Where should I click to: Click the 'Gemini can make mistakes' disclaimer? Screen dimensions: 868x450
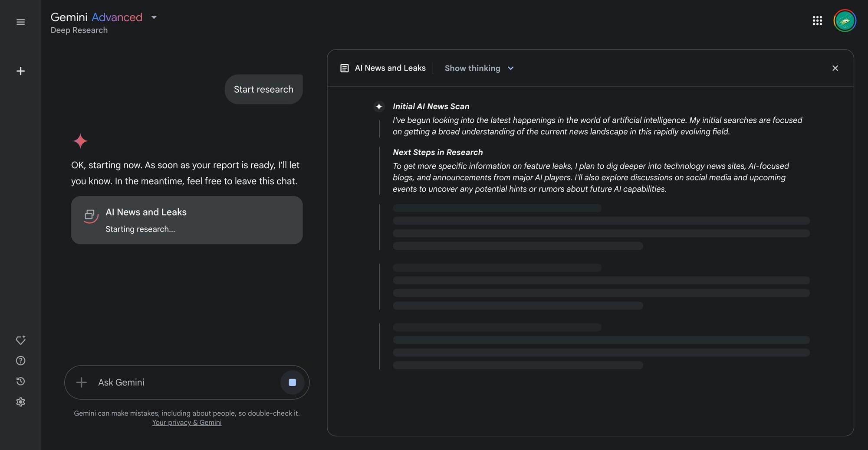pyautogui.click(x=187, y=413)
